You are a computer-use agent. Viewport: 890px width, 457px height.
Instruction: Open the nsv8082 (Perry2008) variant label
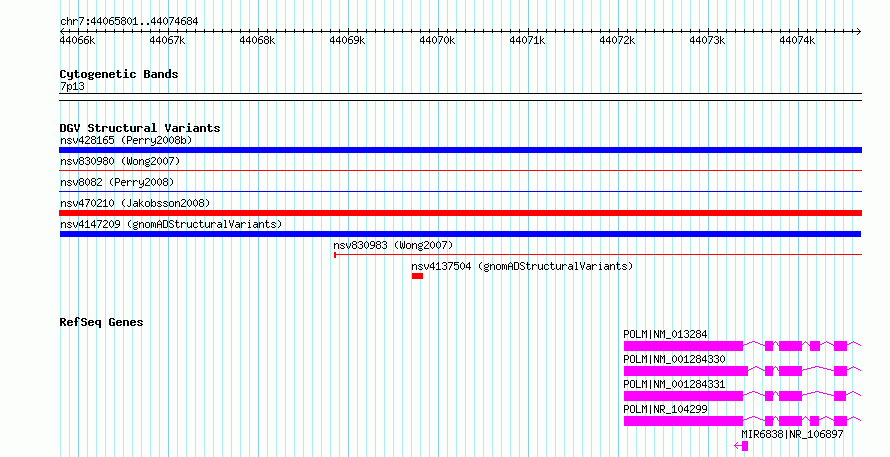pyautogui.click(x=117, y=182)
